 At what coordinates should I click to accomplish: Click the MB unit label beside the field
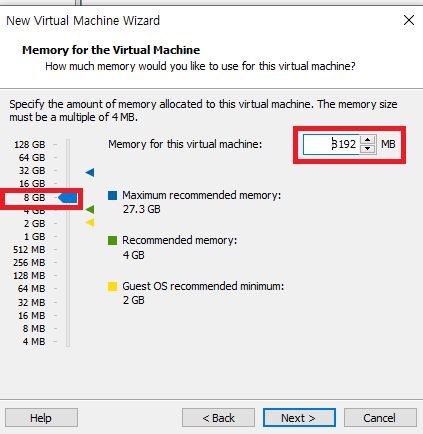coord(388,144)
